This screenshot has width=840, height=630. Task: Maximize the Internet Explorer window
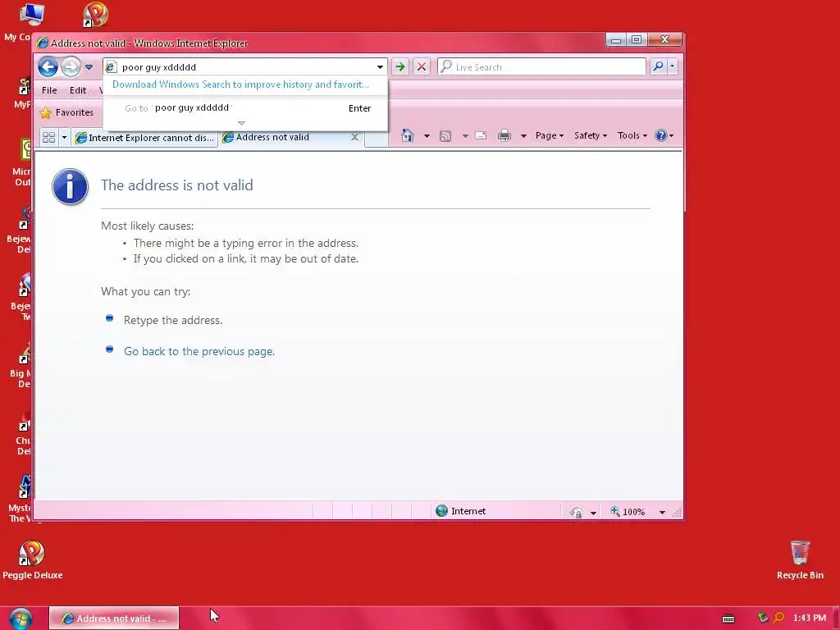pyautogui.click(x=637, y=39)
